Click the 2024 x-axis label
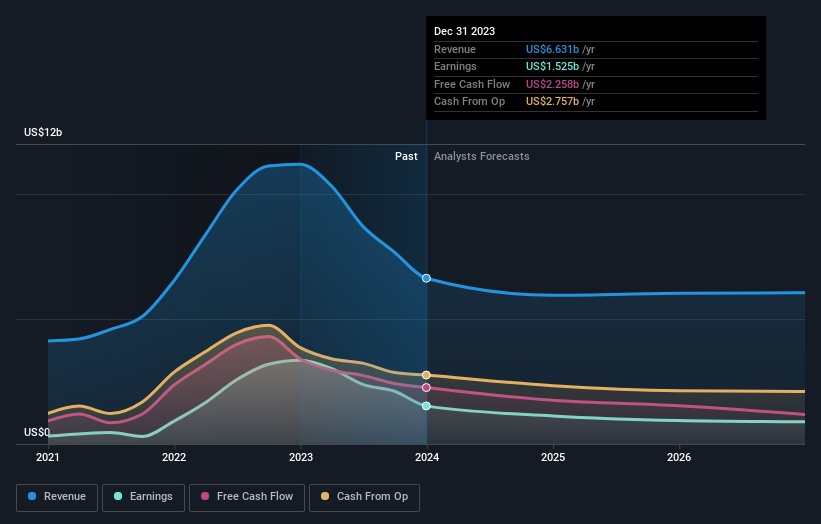This screenshot has width=821, height=524. (427, 458)
